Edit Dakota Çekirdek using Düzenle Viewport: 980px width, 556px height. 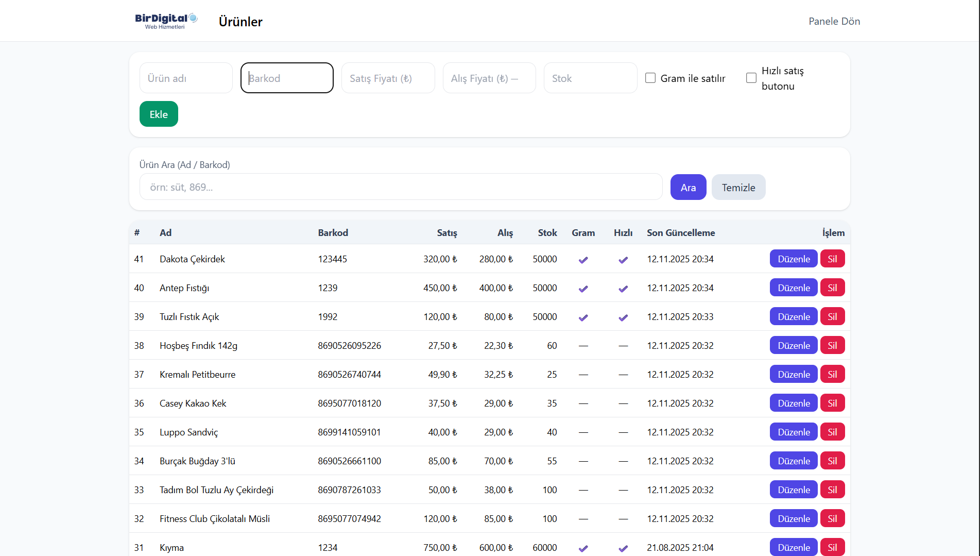coord(793,259)
